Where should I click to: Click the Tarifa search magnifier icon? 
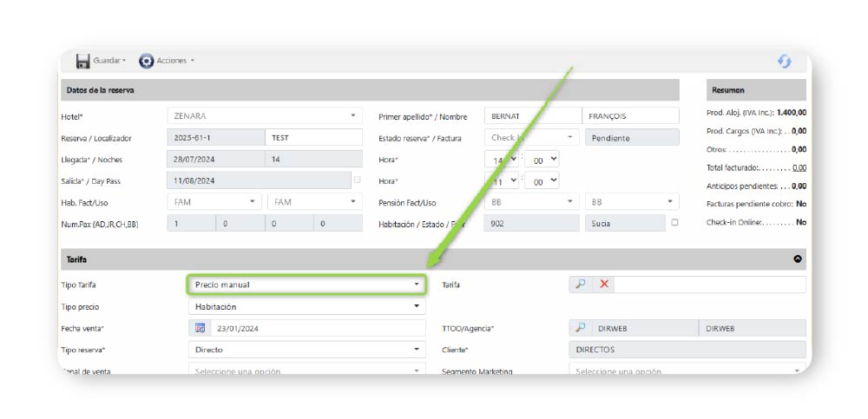point(581,285)
